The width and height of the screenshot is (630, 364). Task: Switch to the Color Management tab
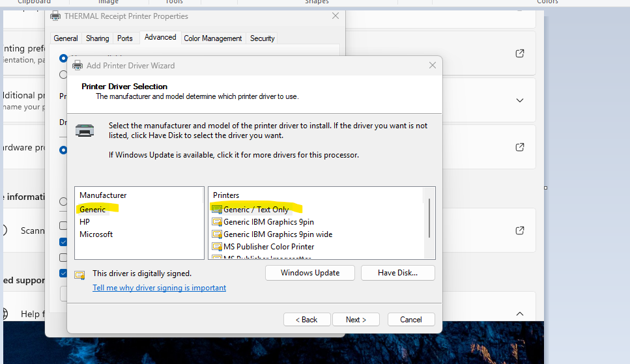(x=213, y=38)
